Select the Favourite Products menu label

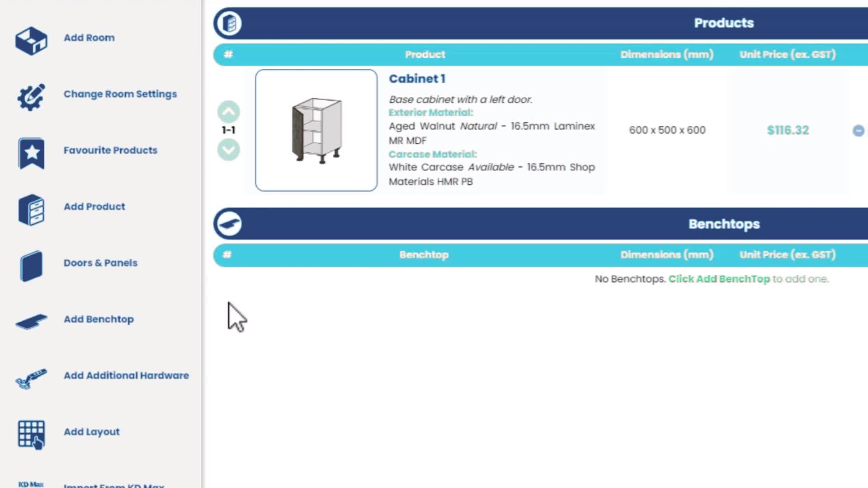tap(110, 150)
